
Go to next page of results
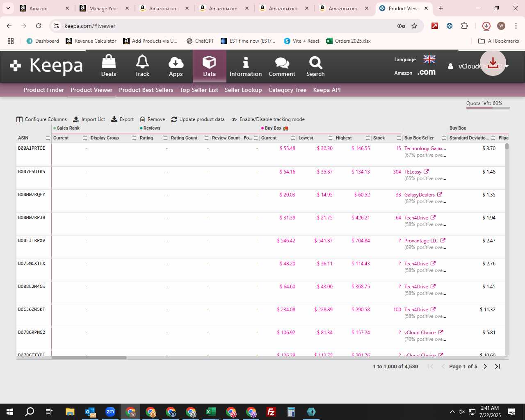click(x=485, y=367)
